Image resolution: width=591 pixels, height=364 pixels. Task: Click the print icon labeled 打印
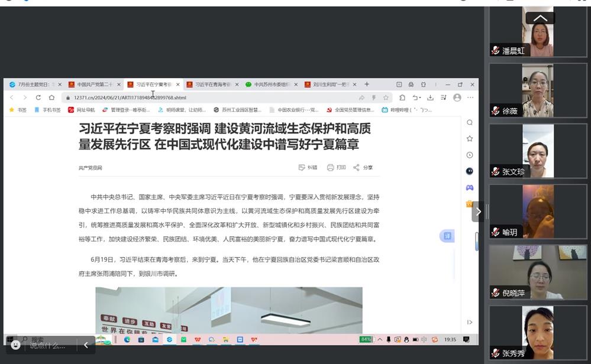pos(331,167)
